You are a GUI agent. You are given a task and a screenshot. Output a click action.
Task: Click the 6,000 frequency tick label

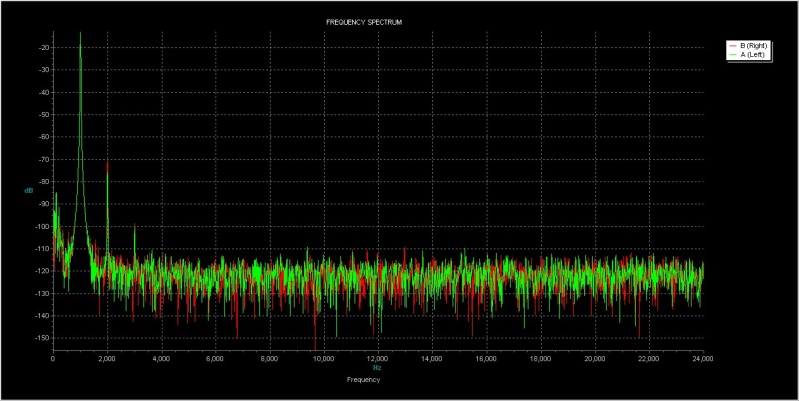coord(216,358)
